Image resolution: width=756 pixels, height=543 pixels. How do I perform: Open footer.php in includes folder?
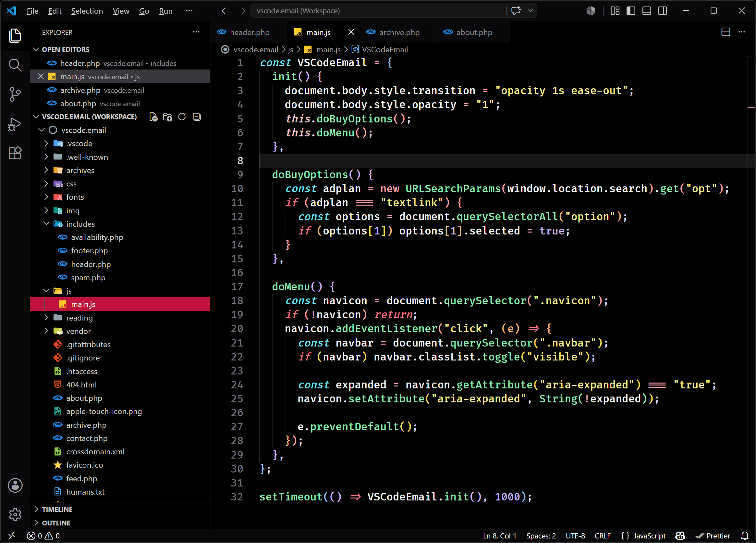[89, 250]
